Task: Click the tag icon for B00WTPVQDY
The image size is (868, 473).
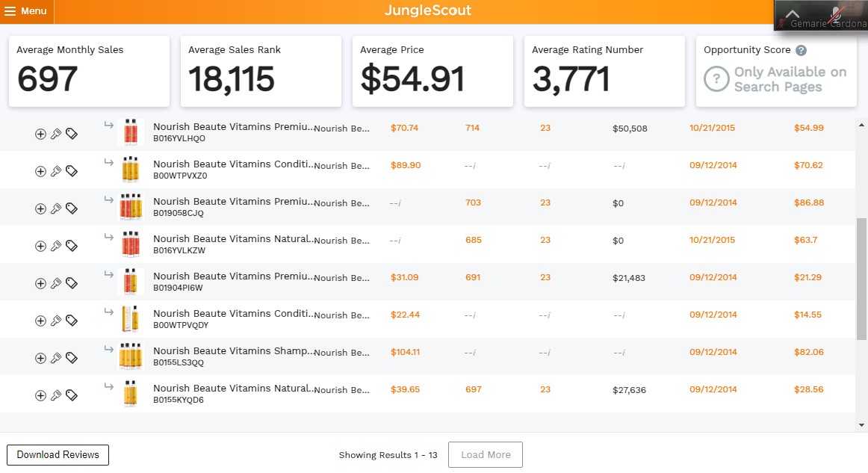Action: tap(72, 321)
